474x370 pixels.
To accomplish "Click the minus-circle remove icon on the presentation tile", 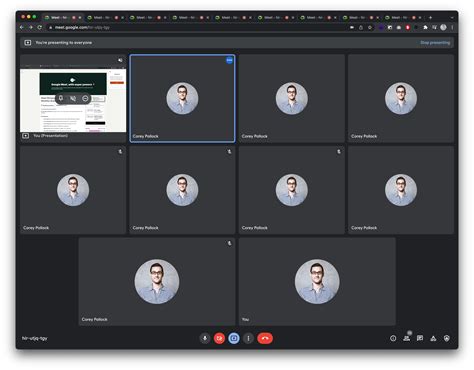I will click(85, 98).
